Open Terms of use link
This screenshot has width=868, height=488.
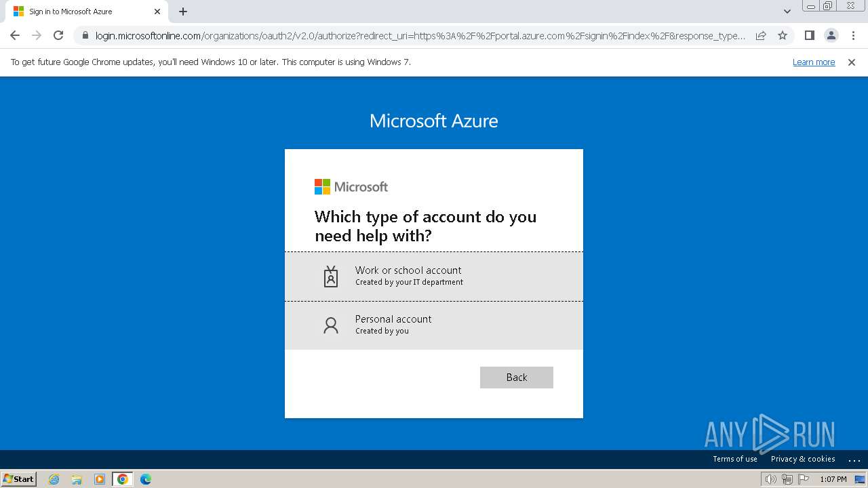734,459
